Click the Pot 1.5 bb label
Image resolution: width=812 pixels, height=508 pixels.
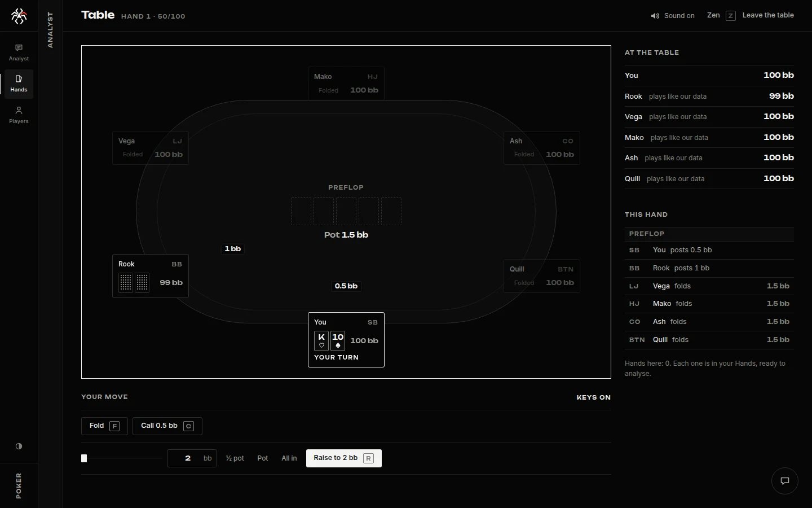click(x=346, y=235)
